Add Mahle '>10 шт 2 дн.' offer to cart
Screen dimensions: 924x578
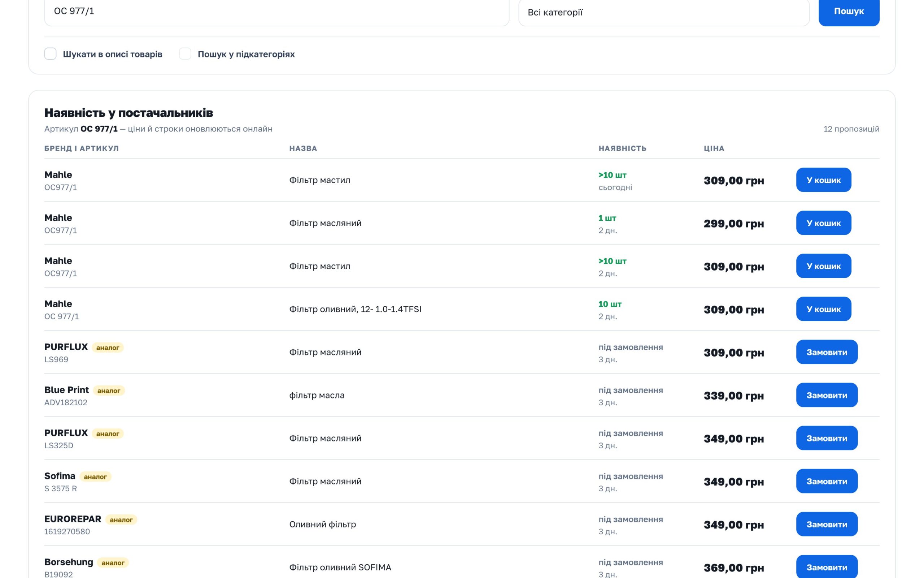pyautogui.click(x=824, y=266)
